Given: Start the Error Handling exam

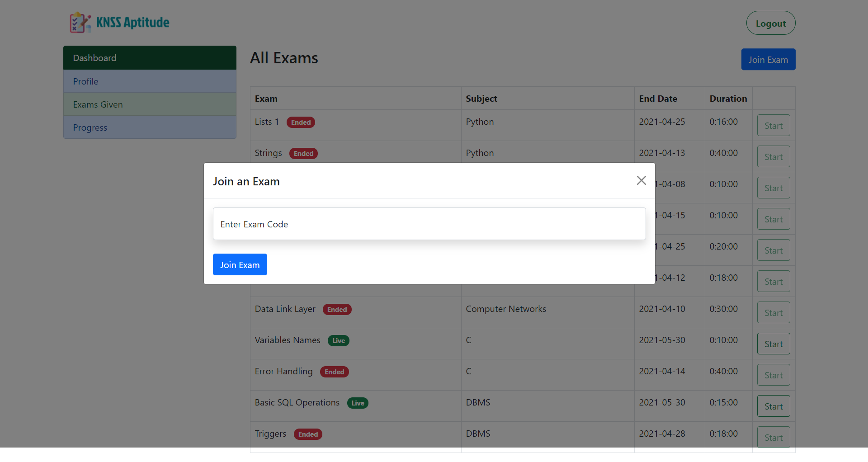Looking at the screenshot, I should click(x=773, y=375).
